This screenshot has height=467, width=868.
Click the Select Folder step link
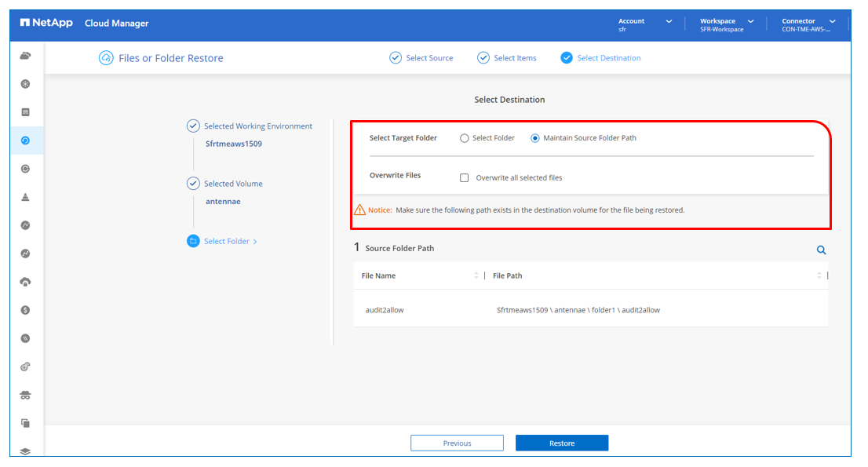[x=226, y=241]
